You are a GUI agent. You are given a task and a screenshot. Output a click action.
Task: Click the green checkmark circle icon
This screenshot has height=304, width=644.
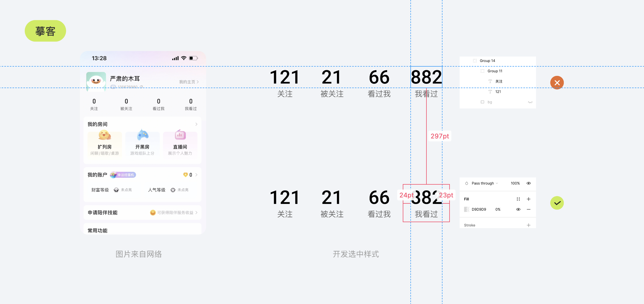point(557,203)
